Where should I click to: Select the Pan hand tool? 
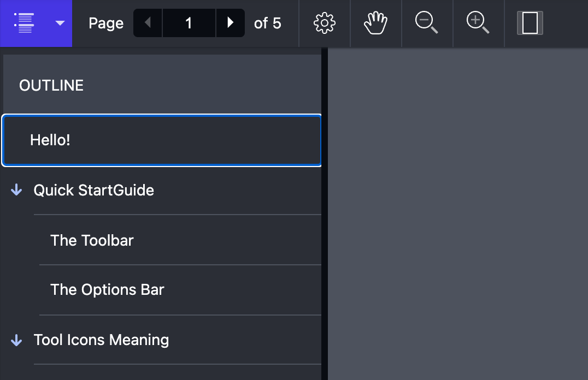pyautogui.click(x=375, y=23)
